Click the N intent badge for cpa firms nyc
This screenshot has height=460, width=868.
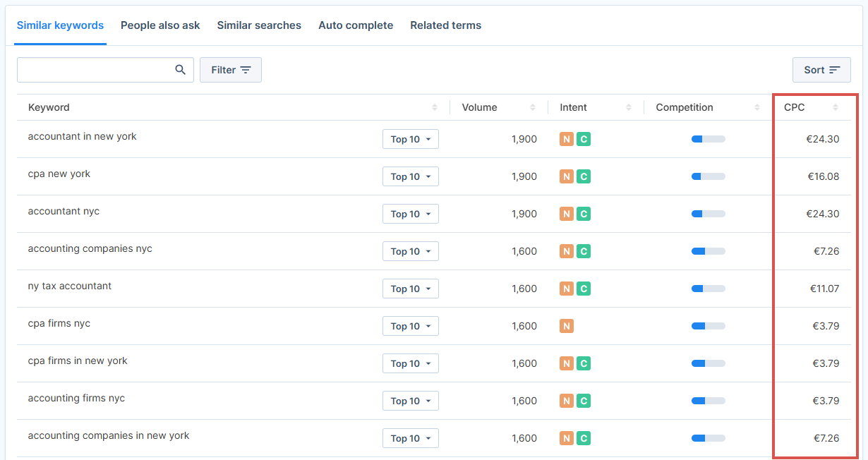pos(567,326)
